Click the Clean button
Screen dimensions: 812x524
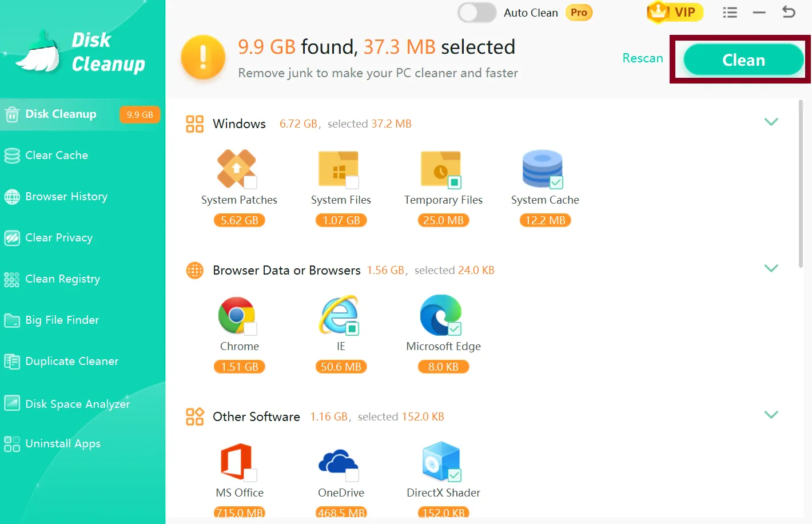742,59
